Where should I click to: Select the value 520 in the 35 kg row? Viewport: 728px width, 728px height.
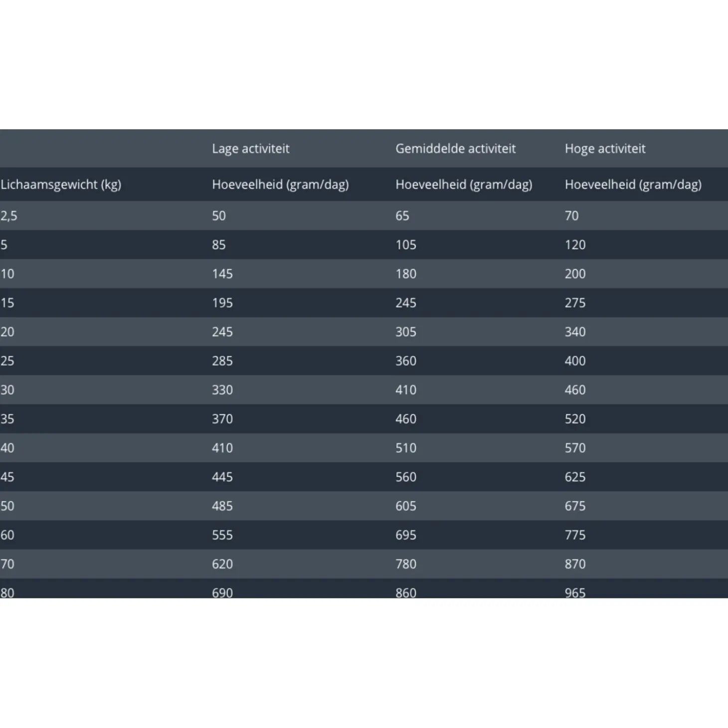(575, 419)
